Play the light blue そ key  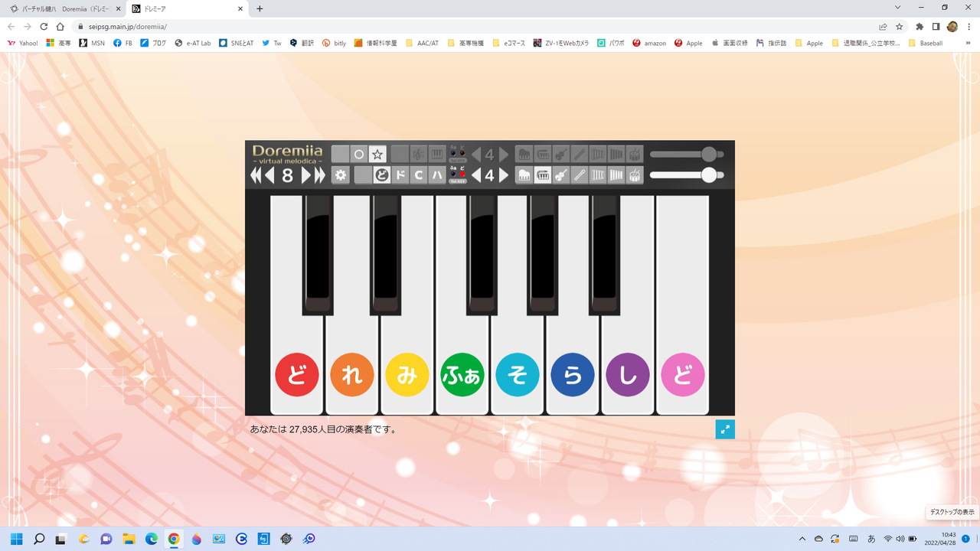tap(518, 375)
